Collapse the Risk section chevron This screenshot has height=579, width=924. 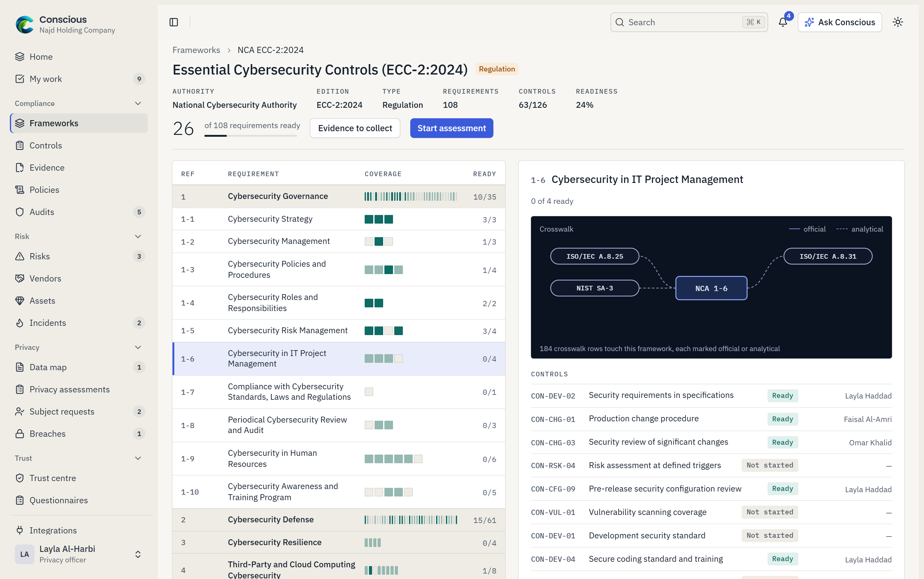coord(138,236)
